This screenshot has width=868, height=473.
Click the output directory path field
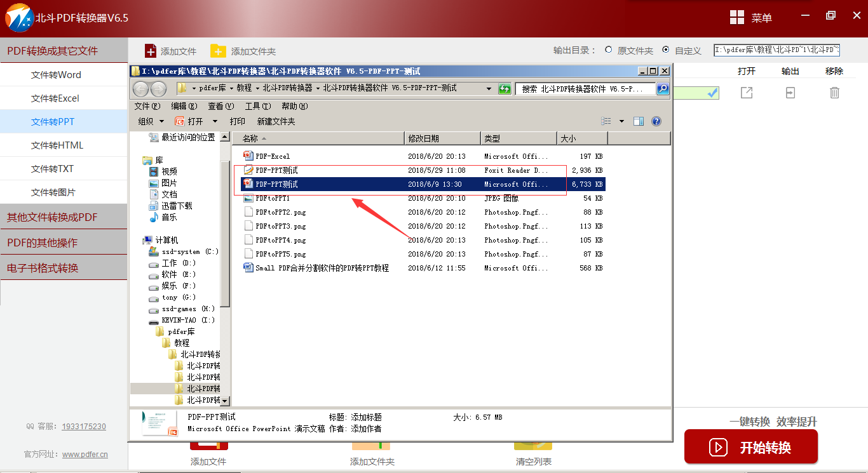point(777,50)
